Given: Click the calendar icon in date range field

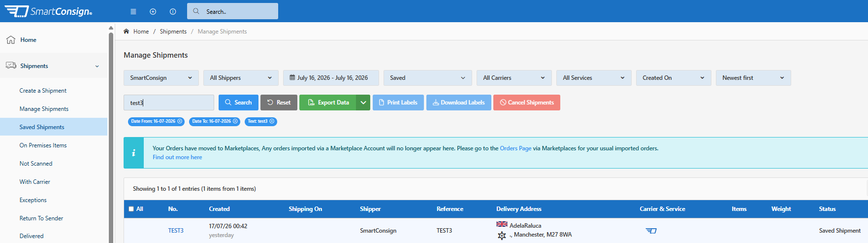Looking at the screenshot, I should pyautogui.click(x=292, y=78).
